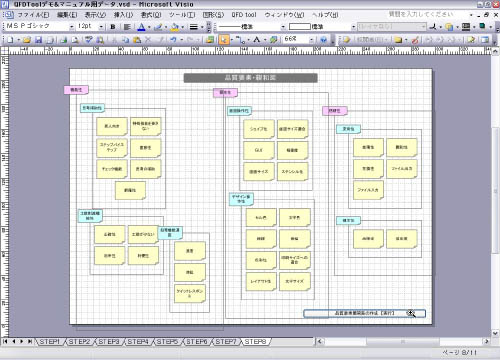This screenshot has height=360, width=500.
Task: Select the red ink marker tool
Action: tap(415, 40)
